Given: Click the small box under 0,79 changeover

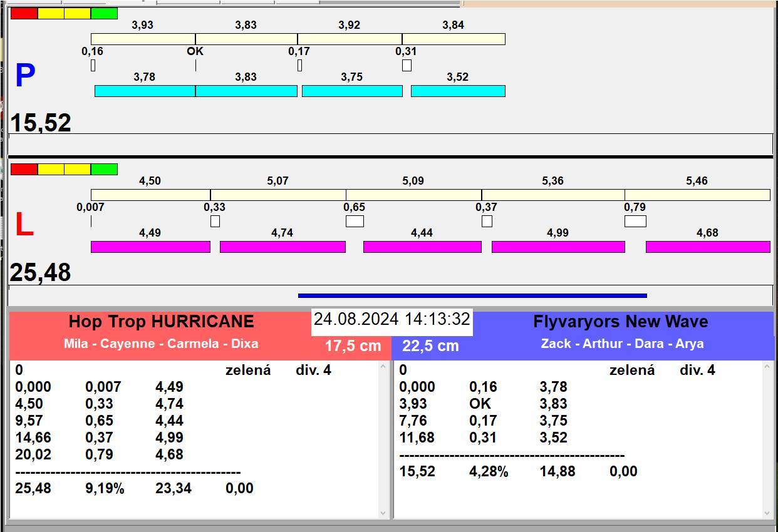Looking at the screenshot, I should pyautogui.click(x=635, y=221).
